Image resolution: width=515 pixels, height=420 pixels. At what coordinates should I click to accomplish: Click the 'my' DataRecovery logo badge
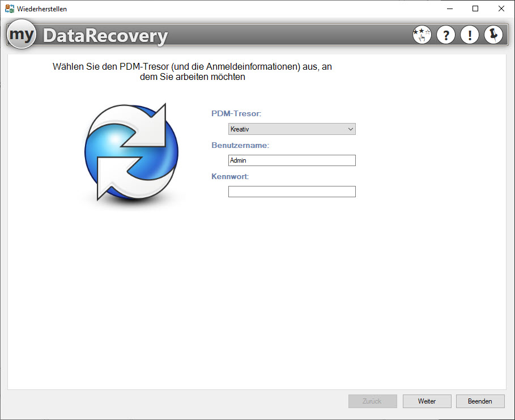[x=22, y=34]
